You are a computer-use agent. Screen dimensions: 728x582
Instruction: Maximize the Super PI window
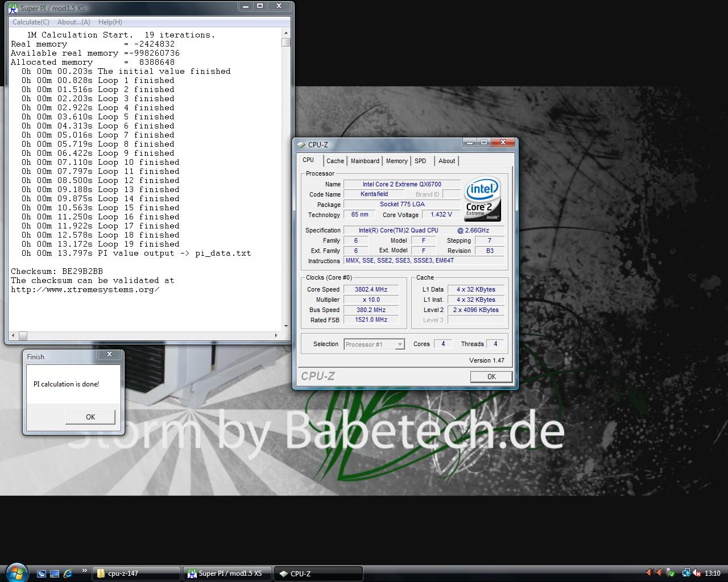[x=260, y=6]
